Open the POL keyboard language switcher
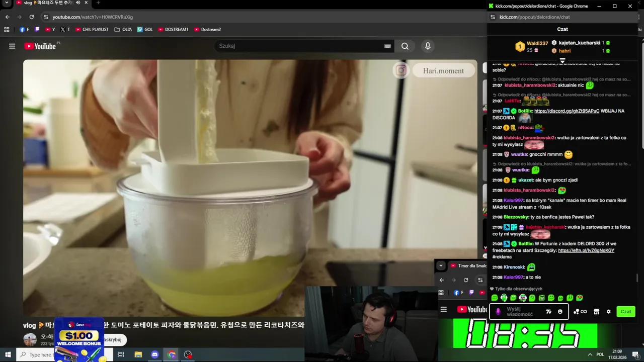The height and width of the screenshot is (362, 644). 600,354
